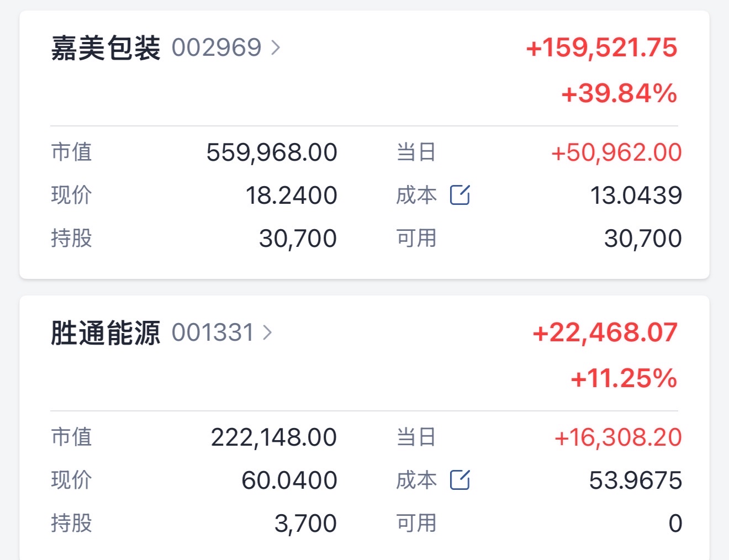Edit cost price for 胜通能源
This screenshot has height=560, width=729.
coord(460,480)
